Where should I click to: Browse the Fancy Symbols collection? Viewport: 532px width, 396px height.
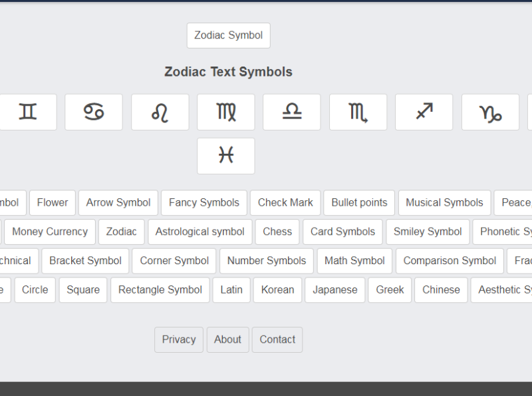point(203,202)
